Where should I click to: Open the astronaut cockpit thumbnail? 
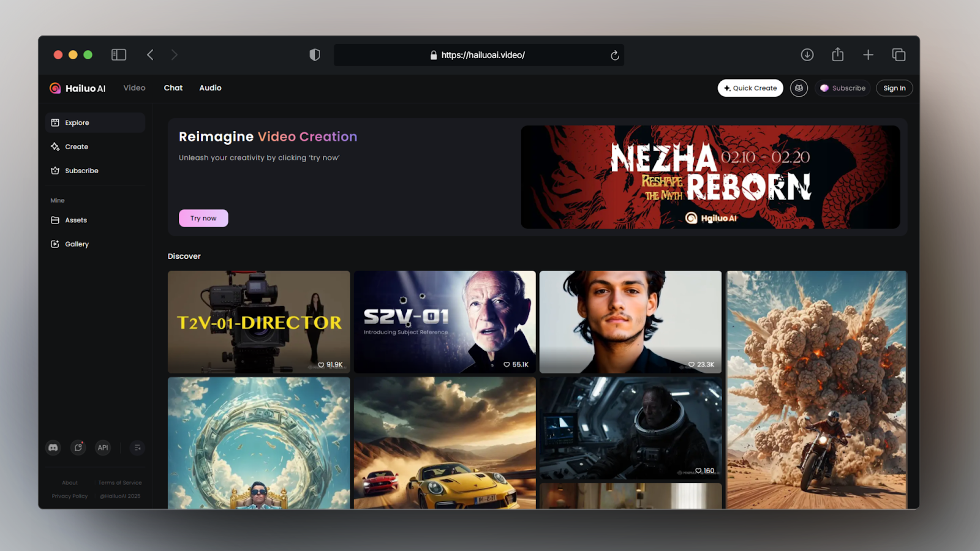630,428
